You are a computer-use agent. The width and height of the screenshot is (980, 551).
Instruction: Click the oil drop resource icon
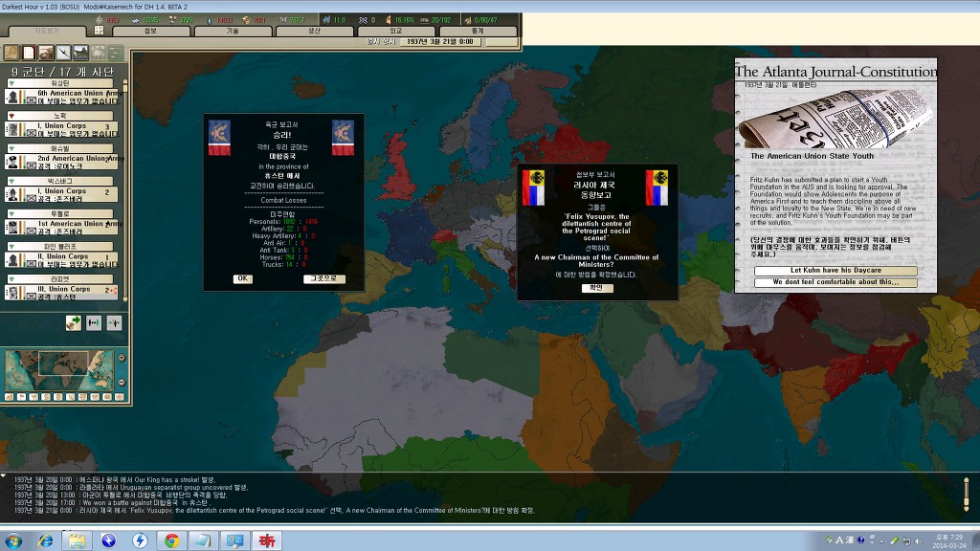(x=210, y=20)
